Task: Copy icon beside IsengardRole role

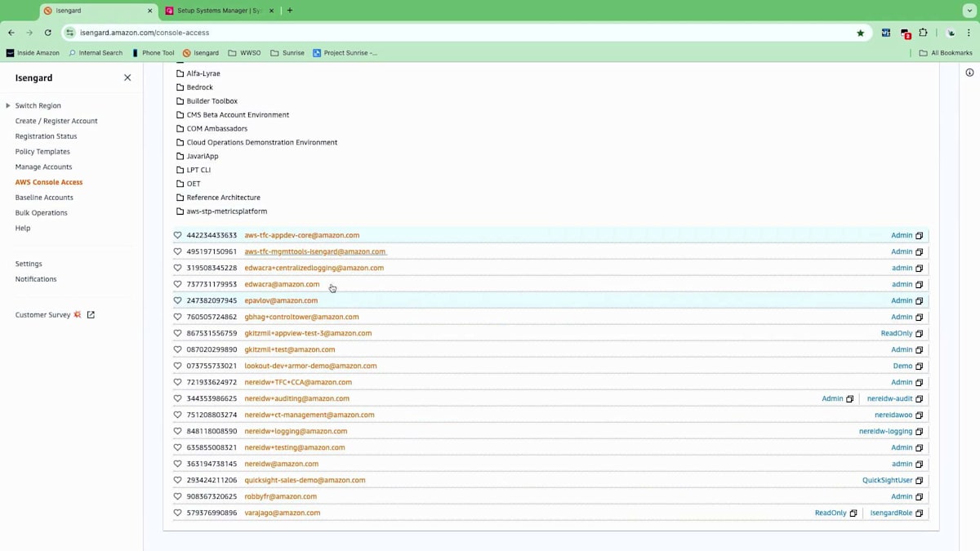Action: [x=919, y=513]
